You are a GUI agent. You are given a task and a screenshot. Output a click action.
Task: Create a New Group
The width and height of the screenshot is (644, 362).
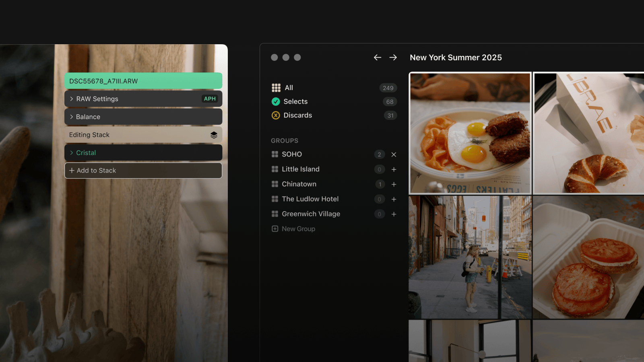tap(298, 229)
